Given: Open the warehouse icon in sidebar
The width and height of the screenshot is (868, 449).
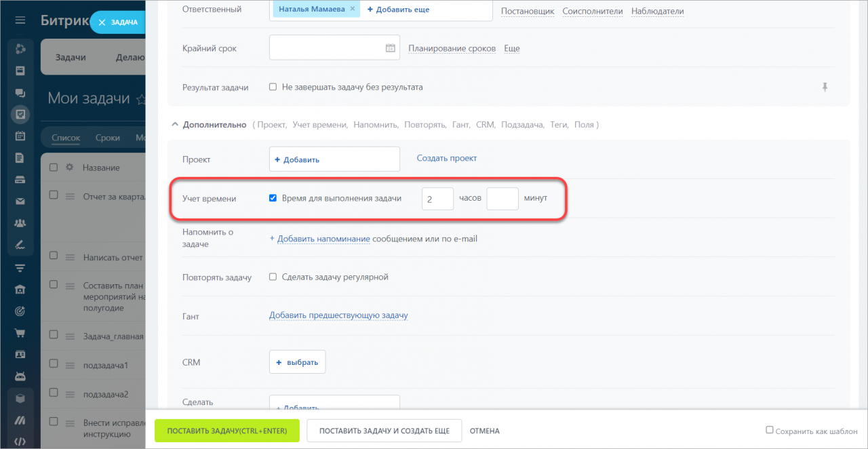Looking at the screenshot, I should pyautogui.click(x=20, y=290).
